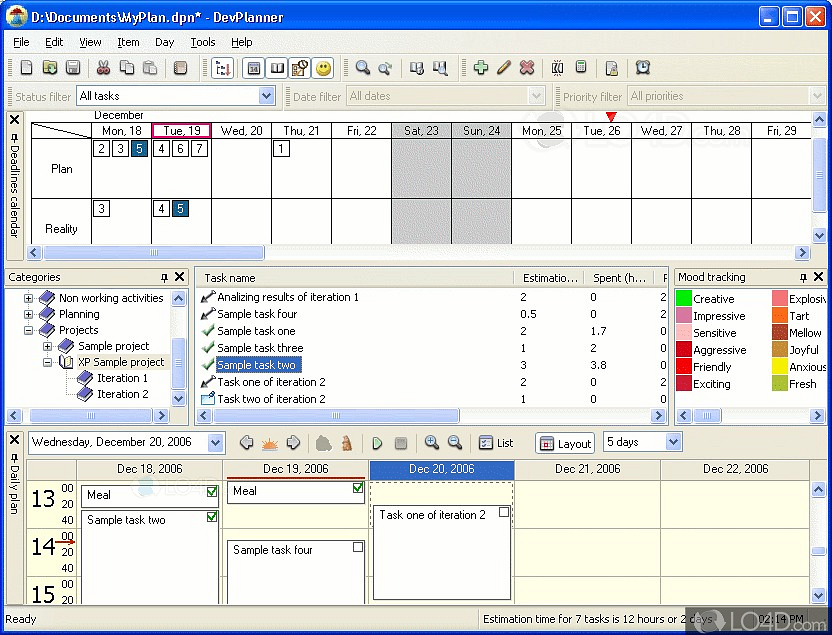
Task: Open the calculator estimation tool icon
Action: (581, 68)
